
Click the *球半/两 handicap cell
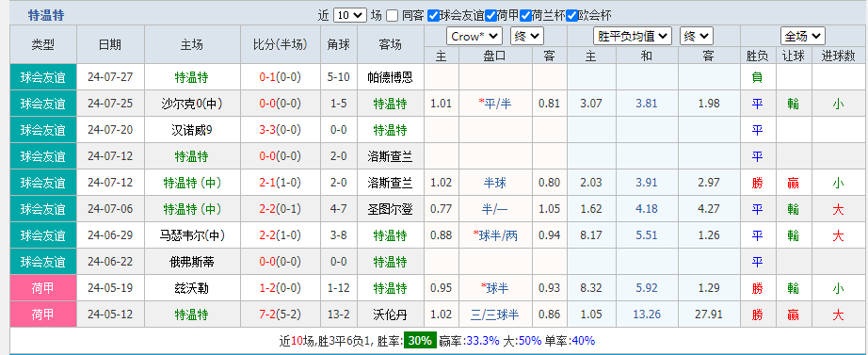click(495, 236)
